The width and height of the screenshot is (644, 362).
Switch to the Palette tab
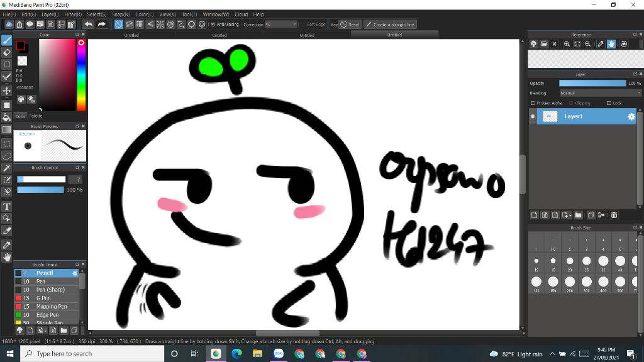[x=36, y=116]
